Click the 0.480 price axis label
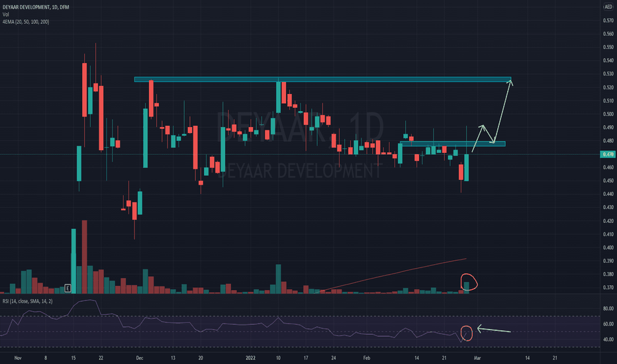 (x=608, y=141)
